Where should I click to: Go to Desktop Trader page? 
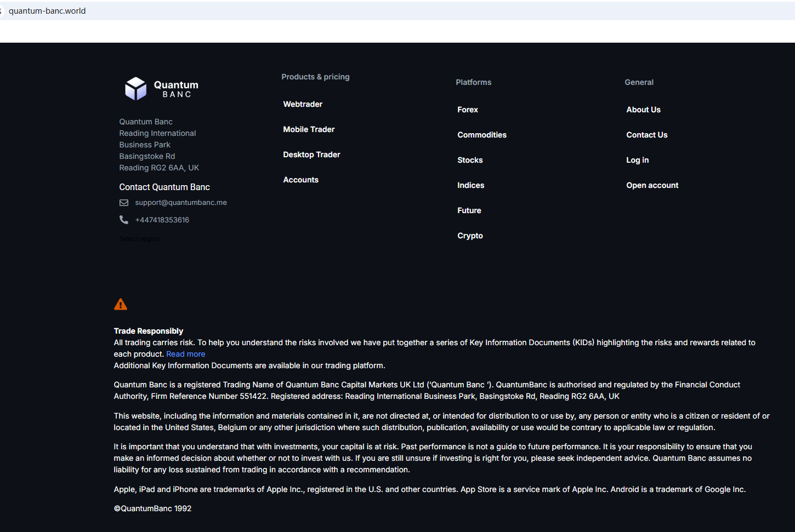click(311, 155)
